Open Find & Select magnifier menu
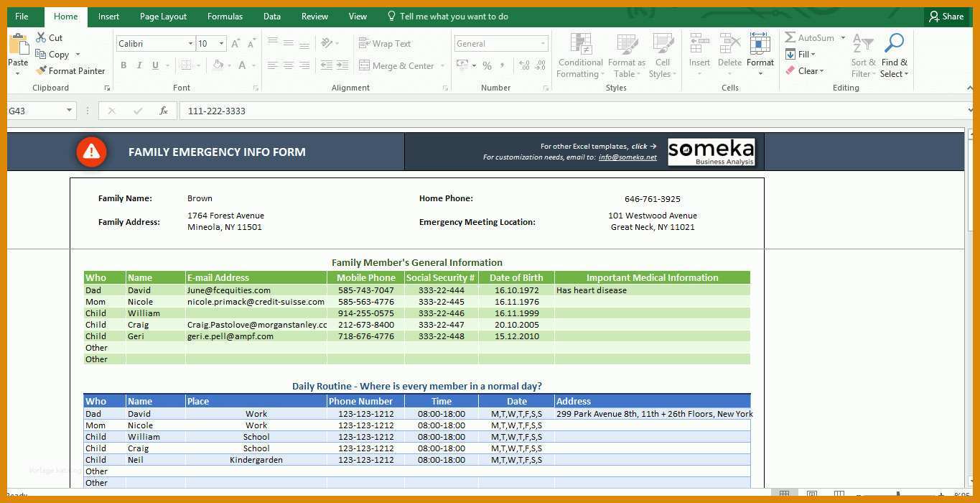 pyautogui.click(x=894, y=55)
